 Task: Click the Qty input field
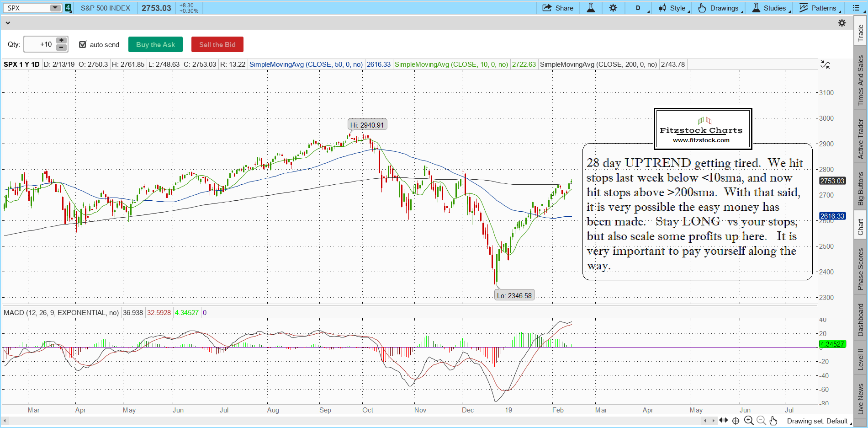point(40,44)
